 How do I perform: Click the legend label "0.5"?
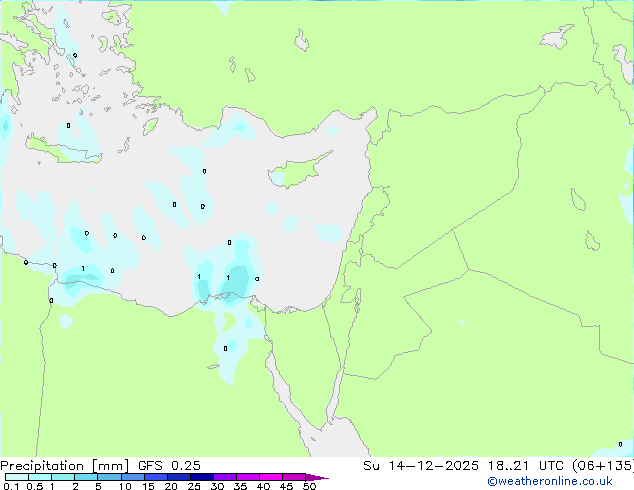35,486
